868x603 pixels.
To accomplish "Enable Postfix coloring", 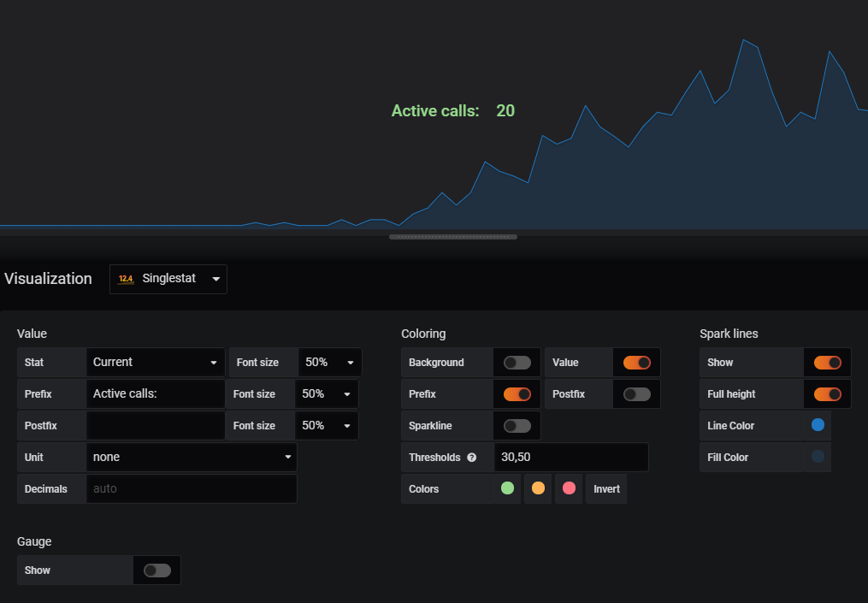I will point(635,393).
